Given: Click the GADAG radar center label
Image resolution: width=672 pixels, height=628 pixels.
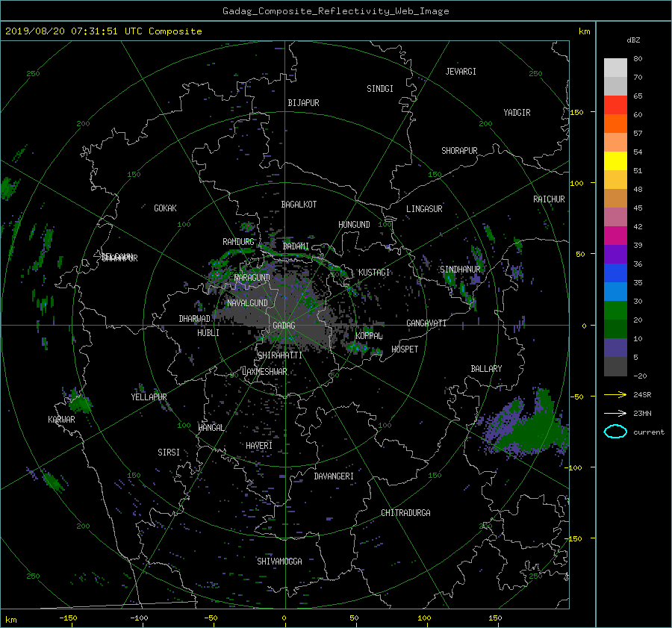Looking at the screenshot, I should [x=284, y=326].
